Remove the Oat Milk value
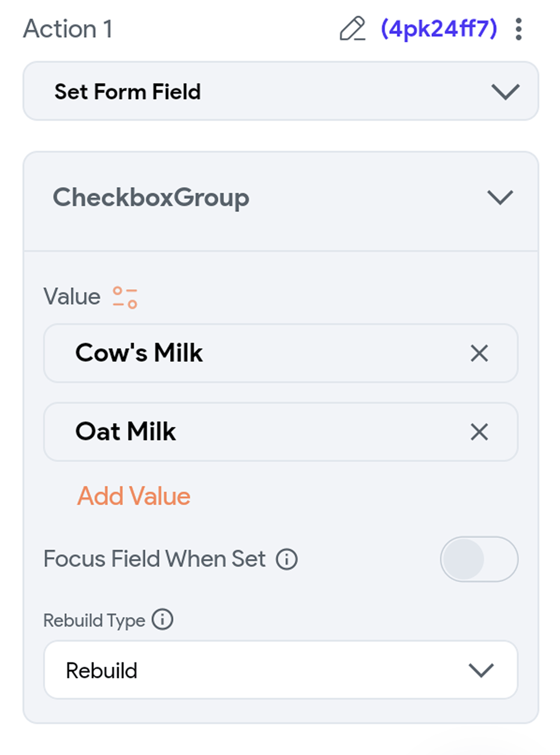This screenshot has height=755, width=560. (x=479, y=432)
